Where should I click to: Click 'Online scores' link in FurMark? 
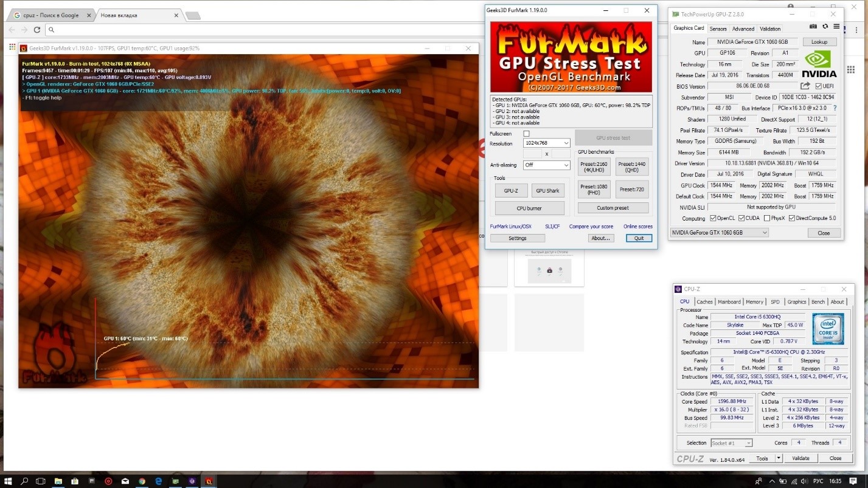[638, 227]
